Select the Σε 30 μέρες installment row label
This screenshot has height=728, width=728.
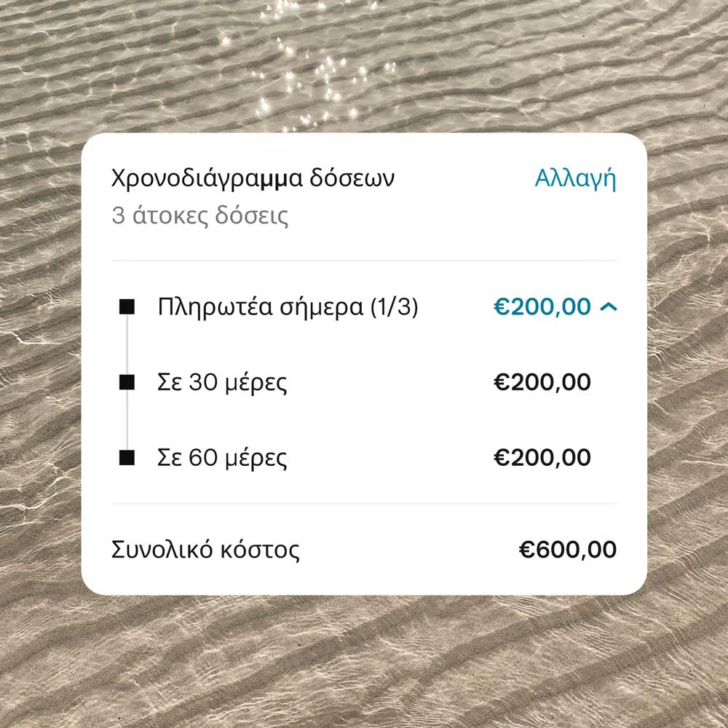222,383
